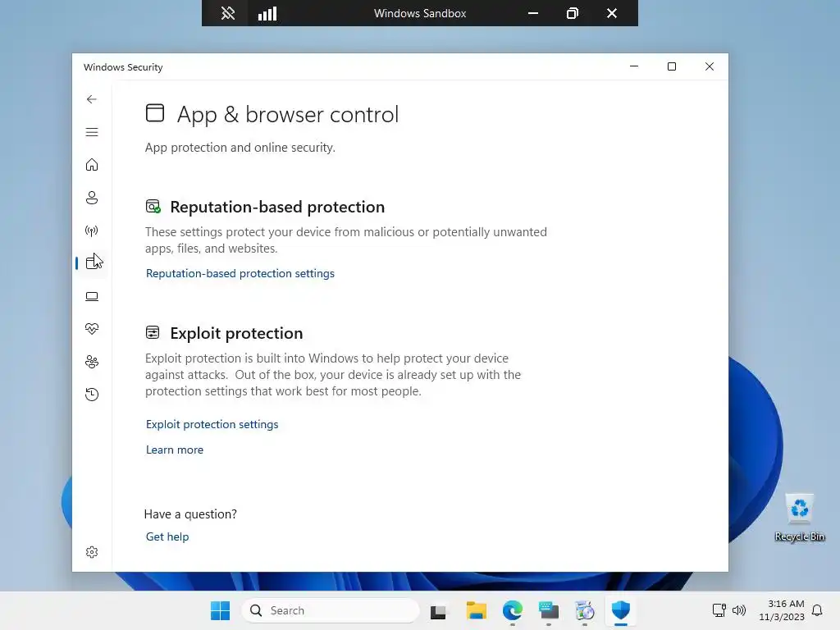
Task: Open Microsoft Edge from the taskbar
Action: tap(513, 610)
